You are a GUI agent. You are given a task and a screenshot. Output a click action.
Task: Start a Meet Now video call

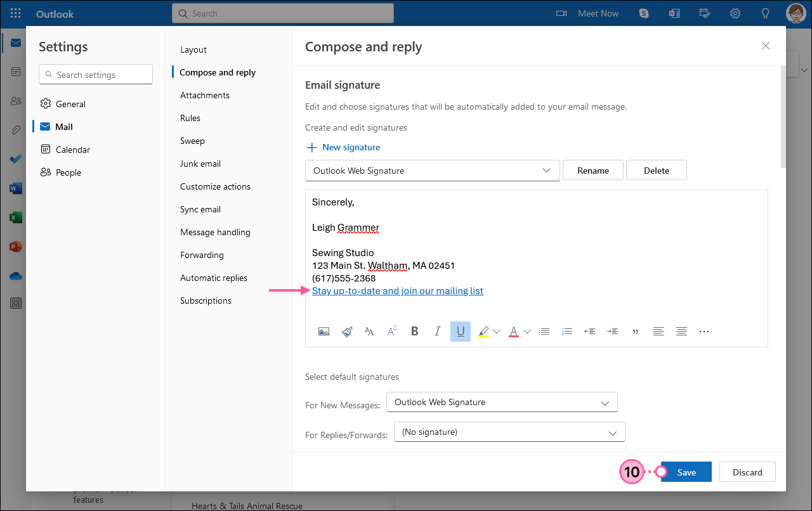[x=587, y=13]
